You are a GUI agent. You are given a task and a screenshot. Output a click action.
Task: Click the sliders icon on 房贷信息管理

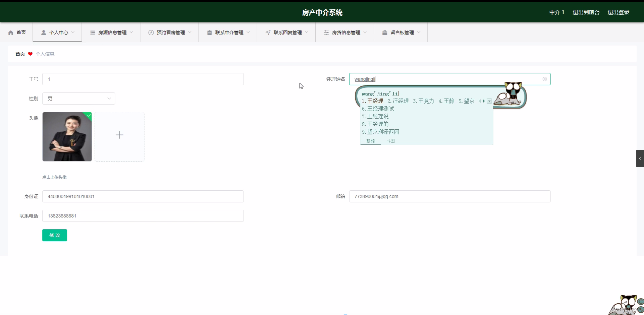click(326, 32)
